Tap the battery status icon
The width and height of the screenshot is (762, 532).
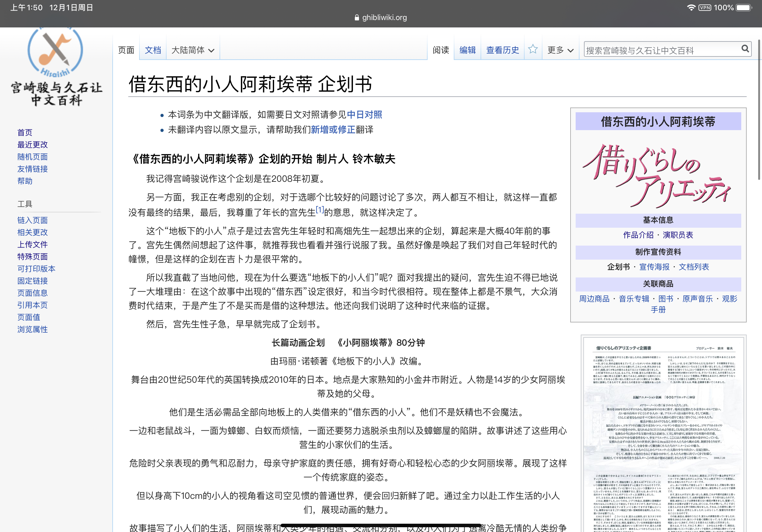click(x=744, y=8)
